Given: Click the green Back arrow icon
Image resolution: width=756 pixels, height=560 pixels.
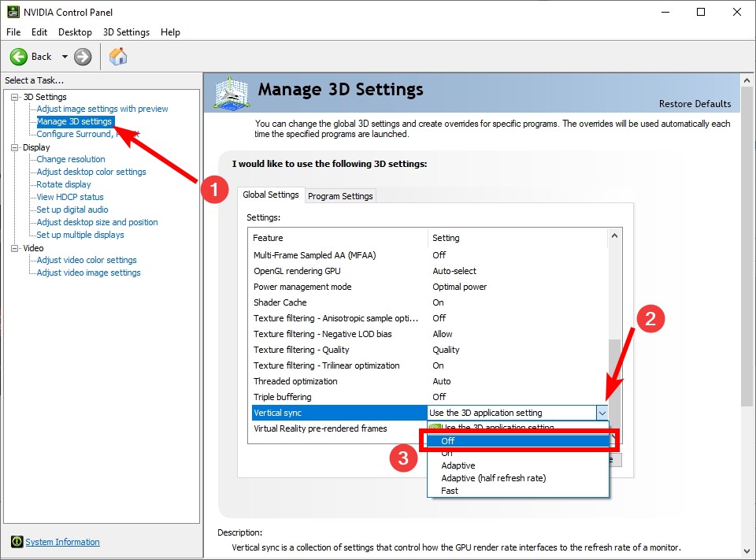Looking at the screenshot, I should point(19,57).
